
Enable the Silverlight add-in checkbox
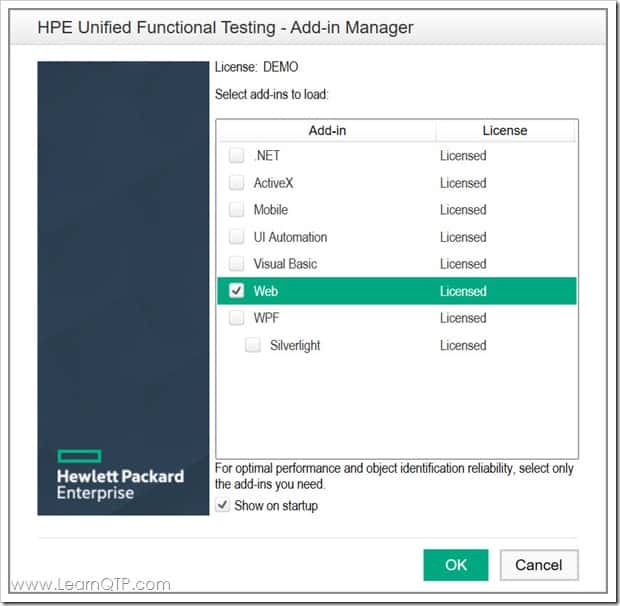(253, 345)
